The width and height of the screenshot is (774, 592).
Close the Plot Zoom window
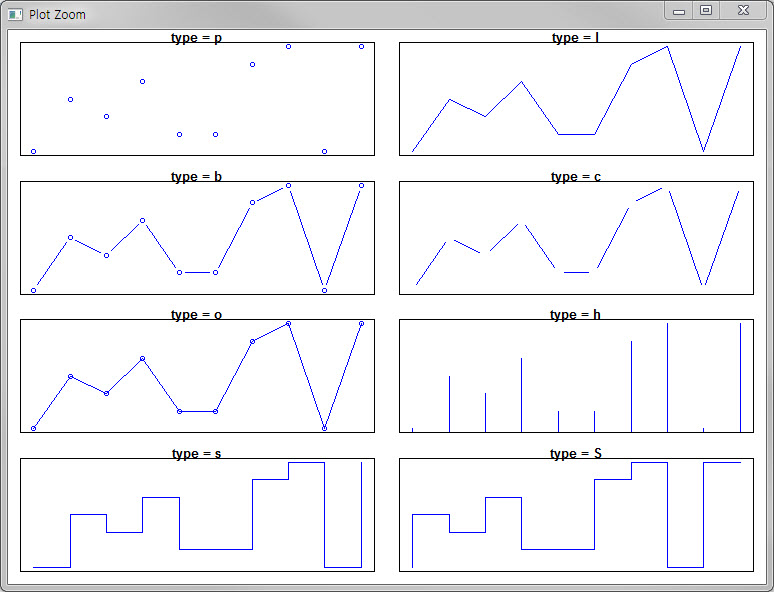tap(743, 11)
